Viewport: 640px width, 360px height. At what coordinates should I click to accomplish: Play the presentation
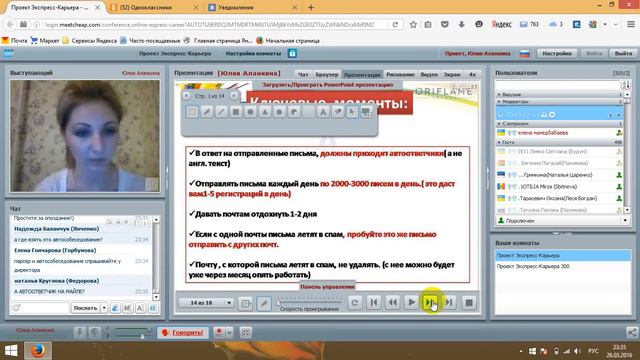click(411, 303)
